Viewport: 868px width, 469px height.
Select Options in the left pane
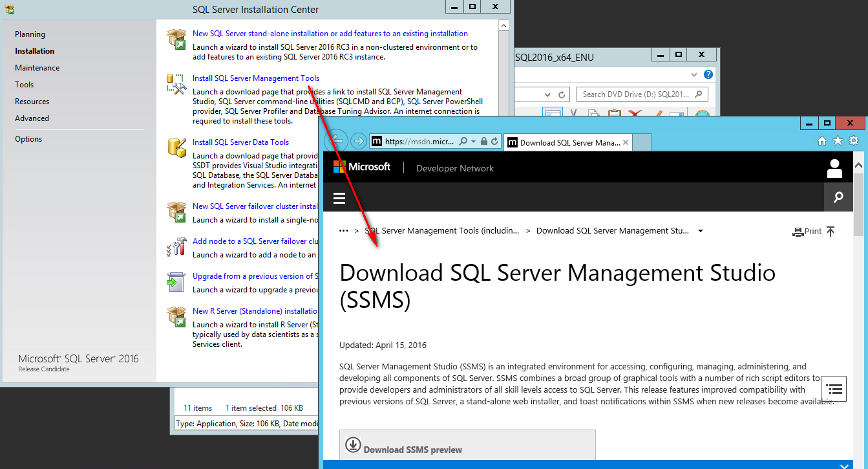(x=28, y=139)
